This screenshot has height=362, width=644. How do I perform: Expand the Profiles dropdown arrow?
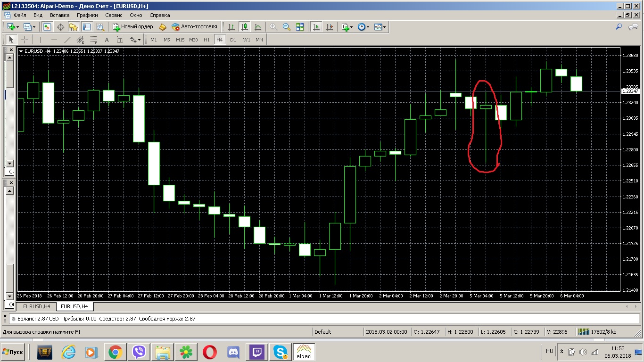click(x=34, y=27)
